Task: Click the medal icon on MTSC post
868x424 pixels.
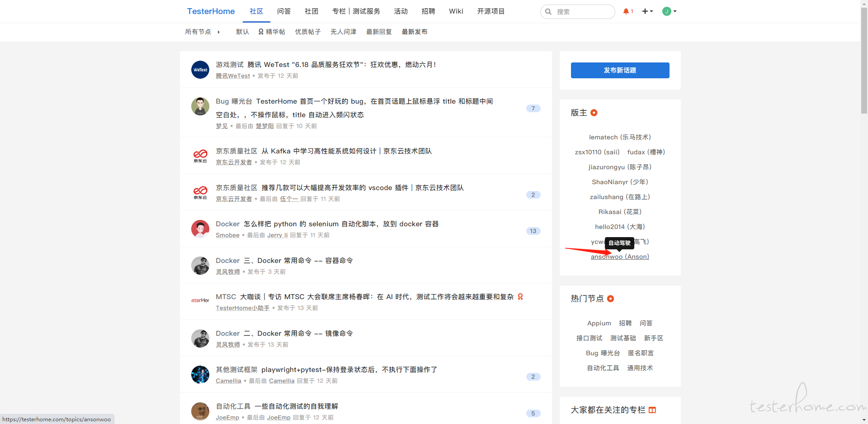Action: (520, 297)
